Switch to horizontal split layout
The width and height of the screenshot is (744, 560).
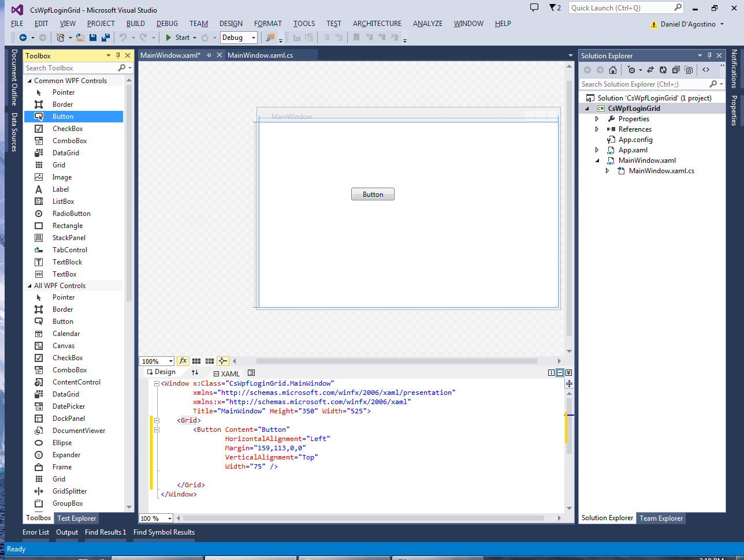pos(560,373)
